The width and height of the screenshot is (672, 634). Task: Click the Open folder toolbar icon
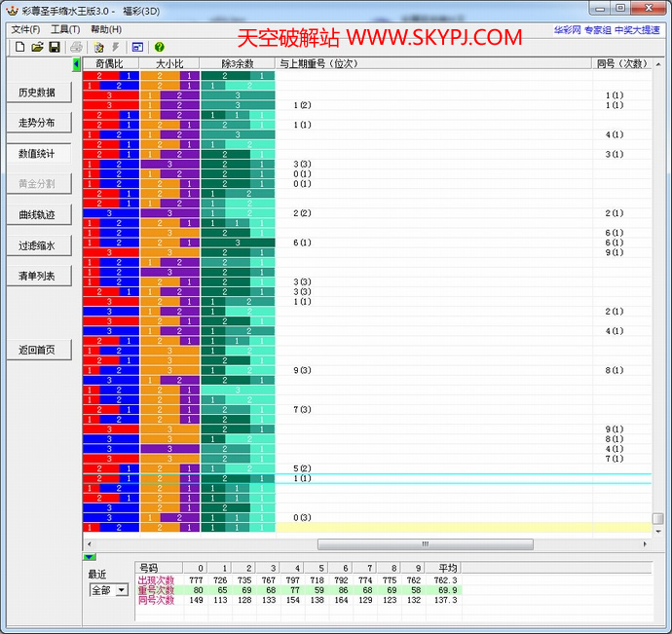click(37, 47)
